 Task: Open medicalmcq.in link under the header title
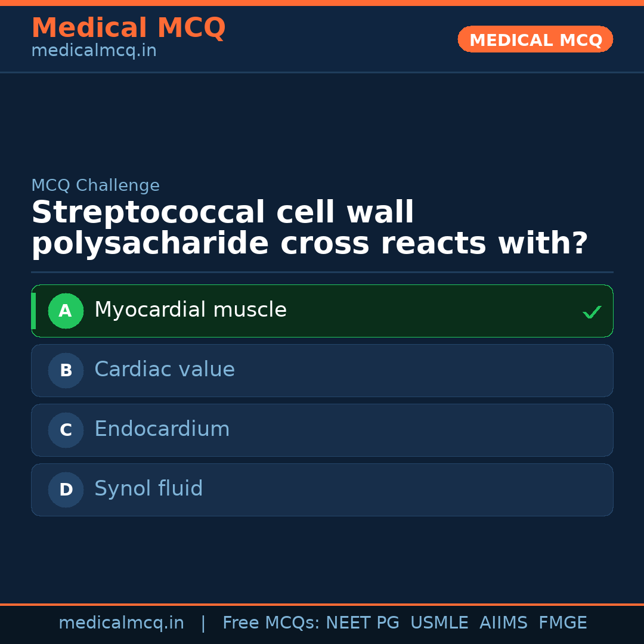pos(94,51)
